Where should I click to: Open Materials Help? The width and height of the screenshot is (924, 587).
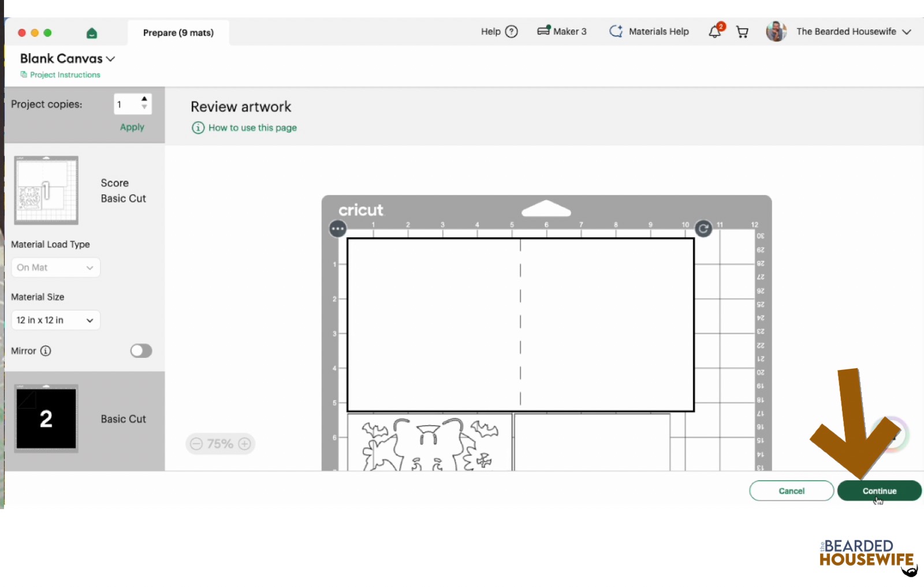tap(649, 31)
